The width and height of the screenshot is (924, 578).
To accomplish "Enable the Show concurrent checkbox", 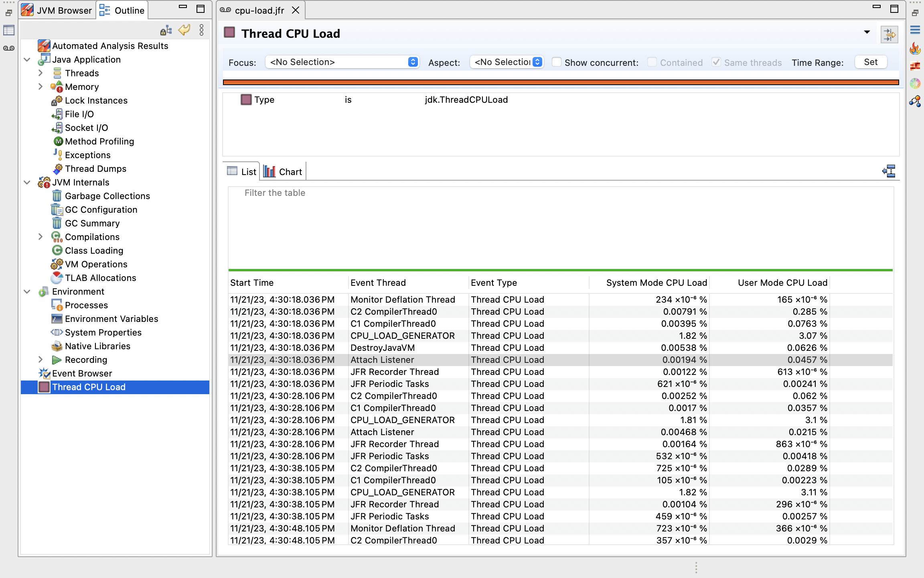I will click(556, 62).
